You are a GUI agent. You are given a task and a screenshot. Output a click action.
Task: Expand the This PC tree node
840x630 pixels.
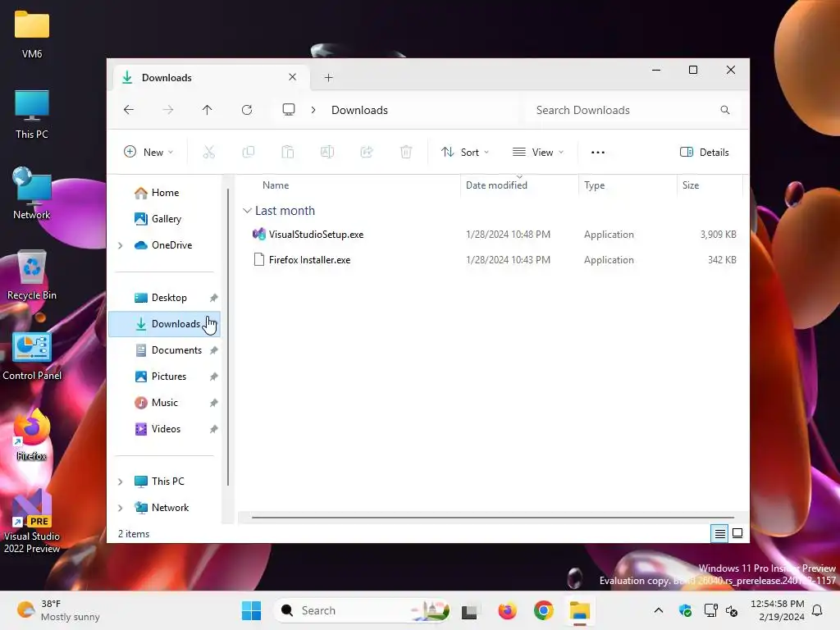[x=121, y=482]
